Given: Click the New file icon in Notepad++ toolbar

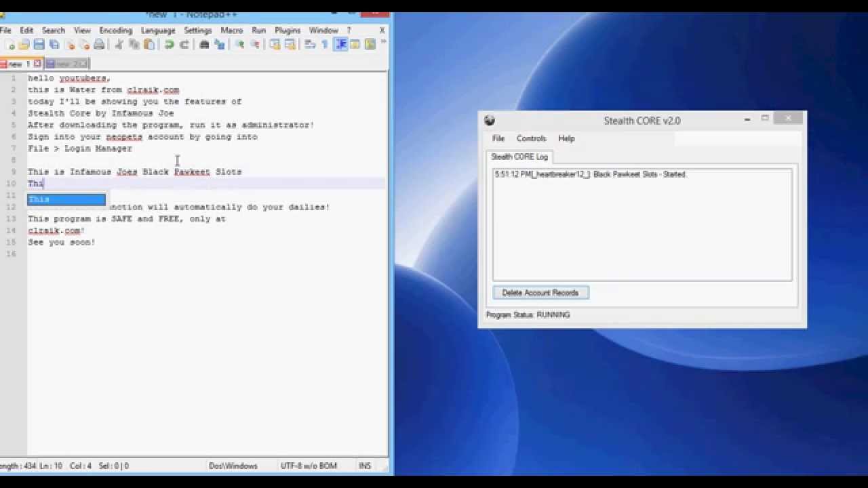Looking at the screenshot, I should point(9,45).
